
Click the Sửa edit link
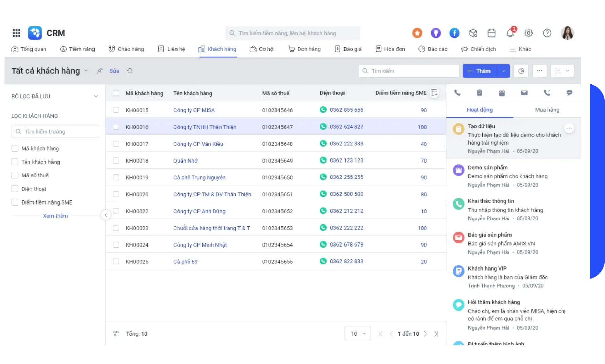[114, 71]
